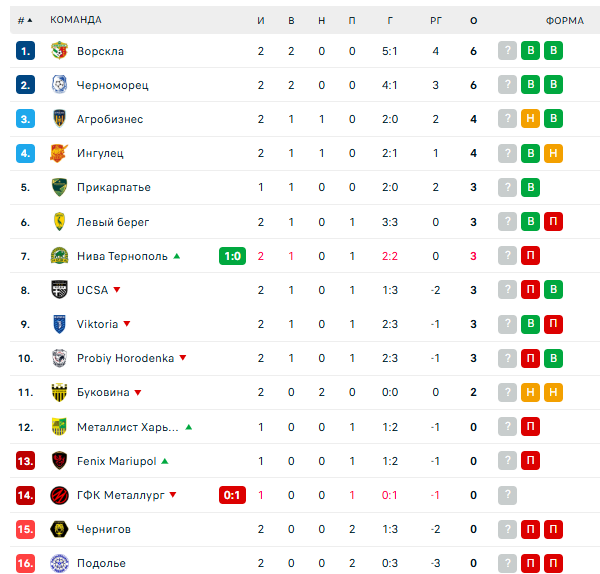Image resolution: width=600 pixels, height=574 pixels.
Task: Click the ФОРМА column header
Action: 565,20
